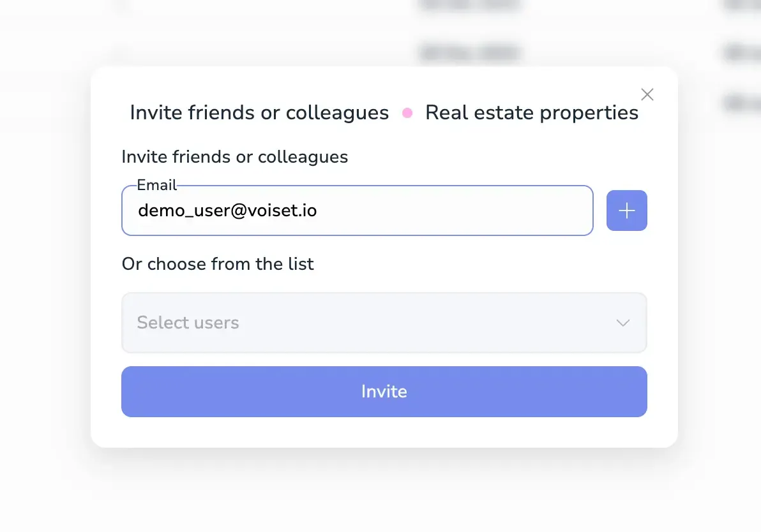Click blurred date text above the dialog
761x532 pixels.
click(469, 51)
